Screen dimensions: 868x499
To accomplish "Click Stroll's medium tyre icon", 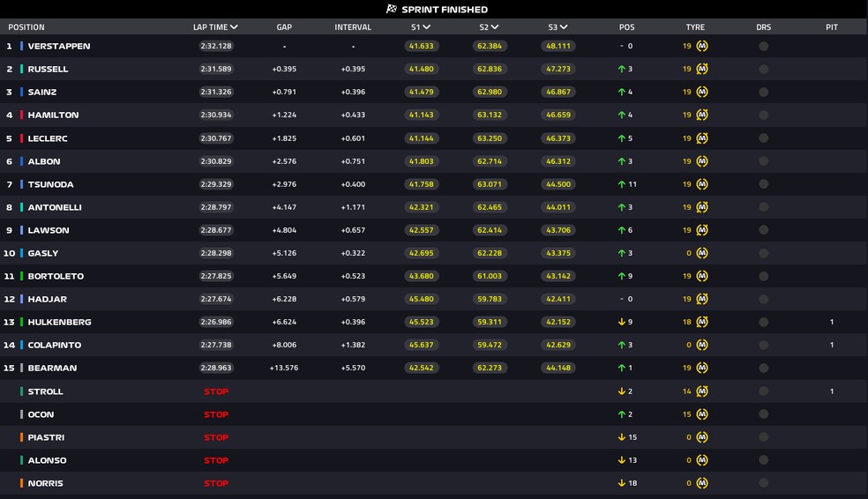I will tap(702, 391).
